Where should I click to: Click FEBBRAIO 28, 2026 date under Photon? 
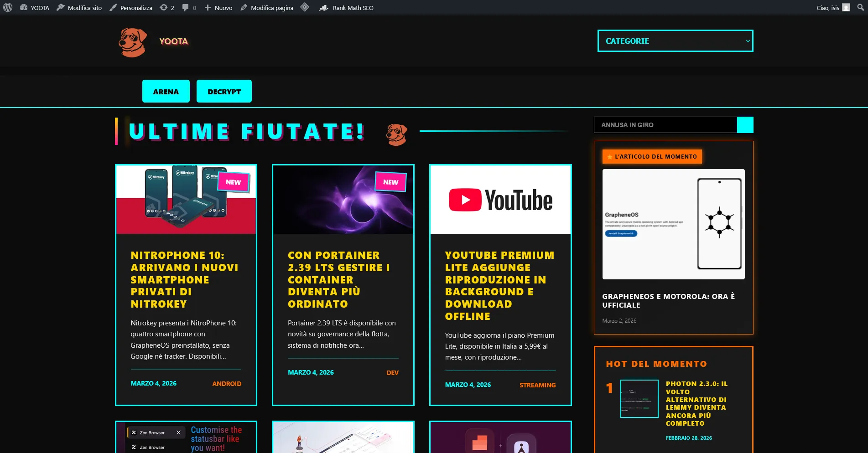(x=689, y=438)
